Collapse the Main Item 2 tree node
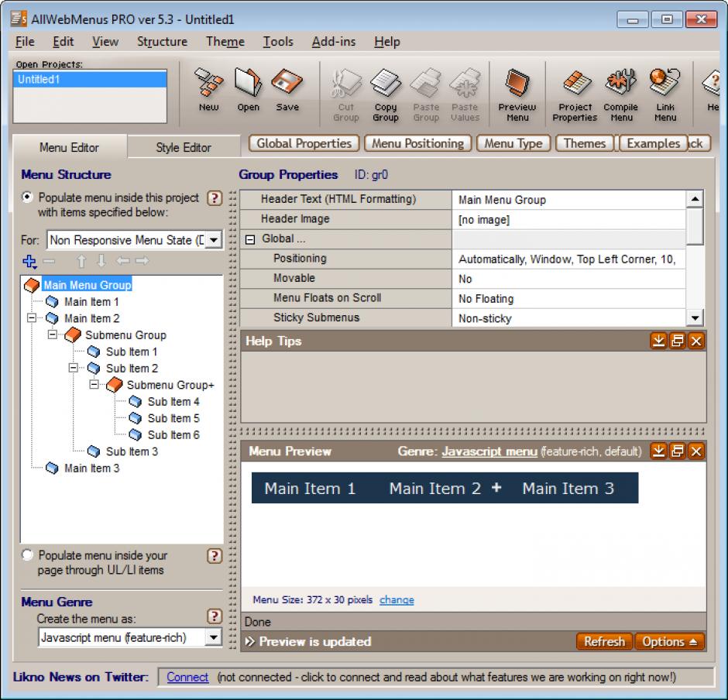This screenshot has width=728, height=700. [x=32, y=318]
